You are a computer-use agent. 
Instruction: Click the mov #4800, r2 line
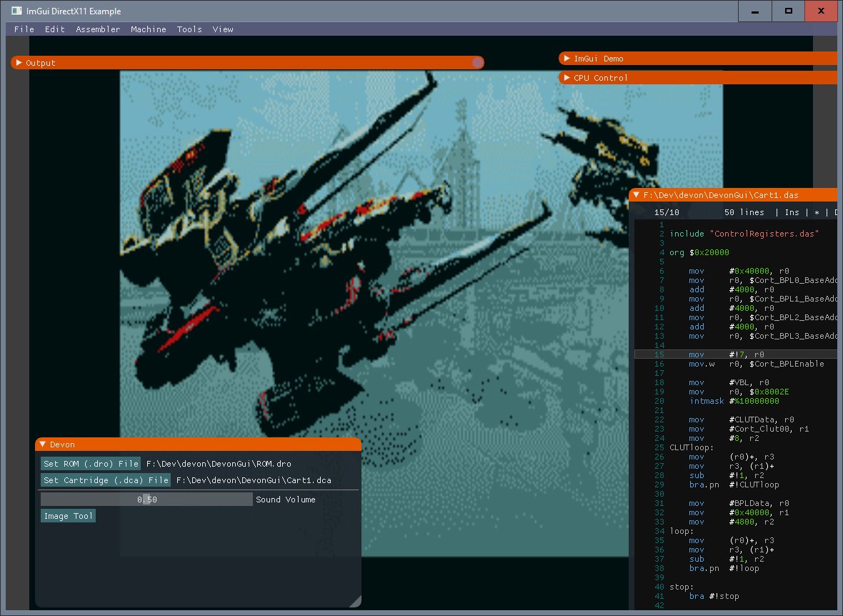click(x=732, y=522)
